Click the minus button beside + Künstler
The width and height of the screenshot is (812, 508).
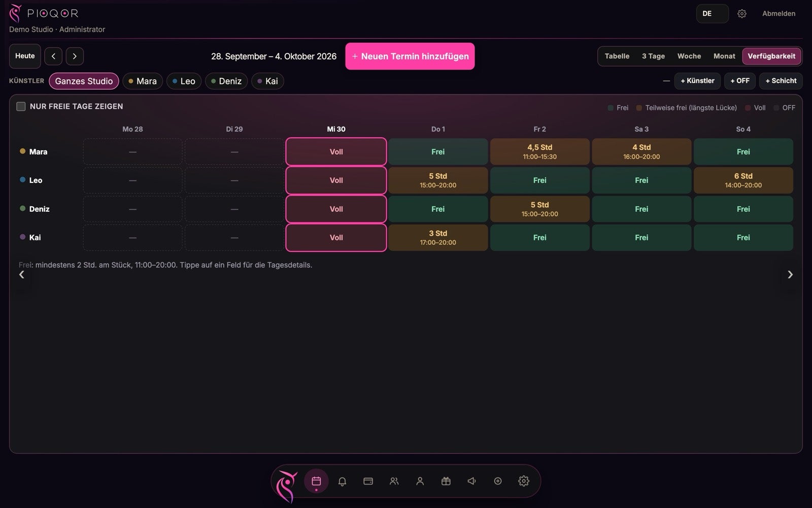coord(666,81)
